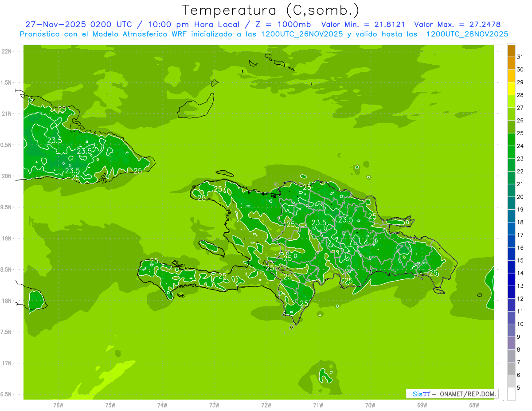The width and height of the screenshot is (532, 411).
Task: Click the "17N" latitude axis label
Action: (x=7, y=363)
